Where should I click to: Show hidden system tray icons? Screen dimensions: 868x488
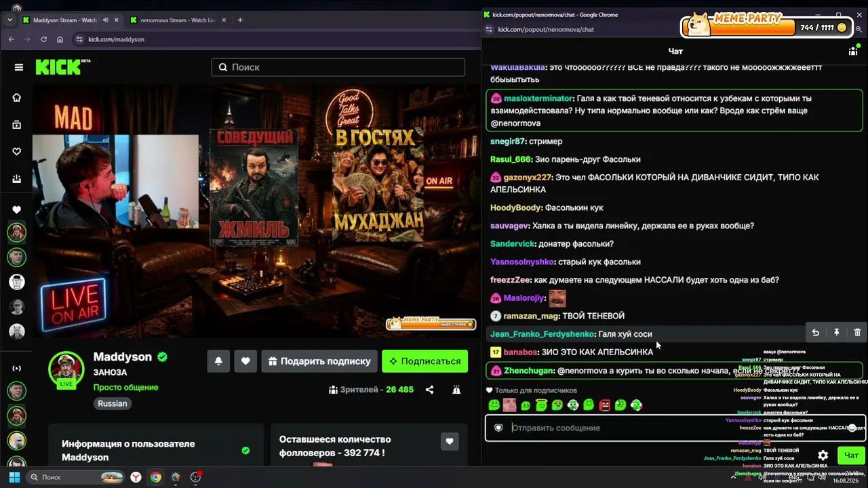coord(733,477)
